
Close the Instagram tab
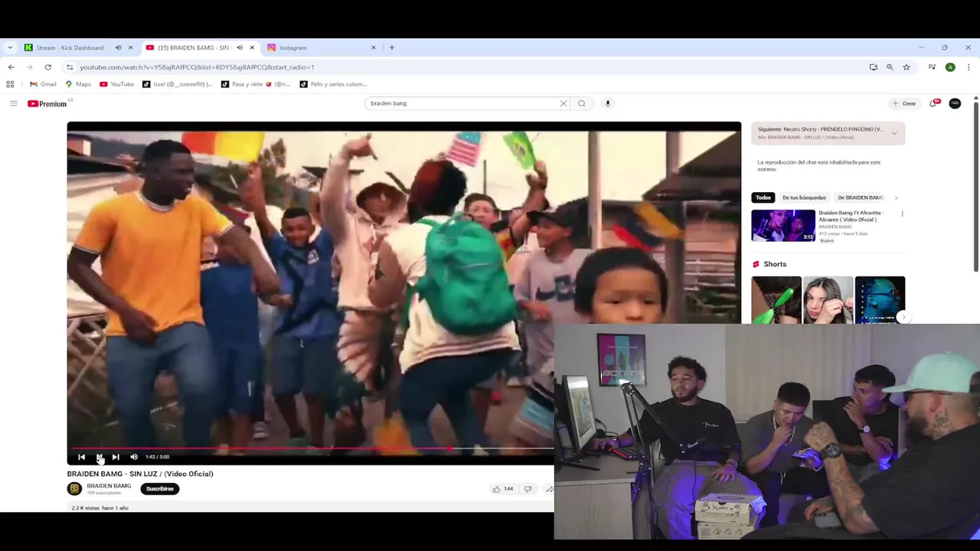[374, 47]
